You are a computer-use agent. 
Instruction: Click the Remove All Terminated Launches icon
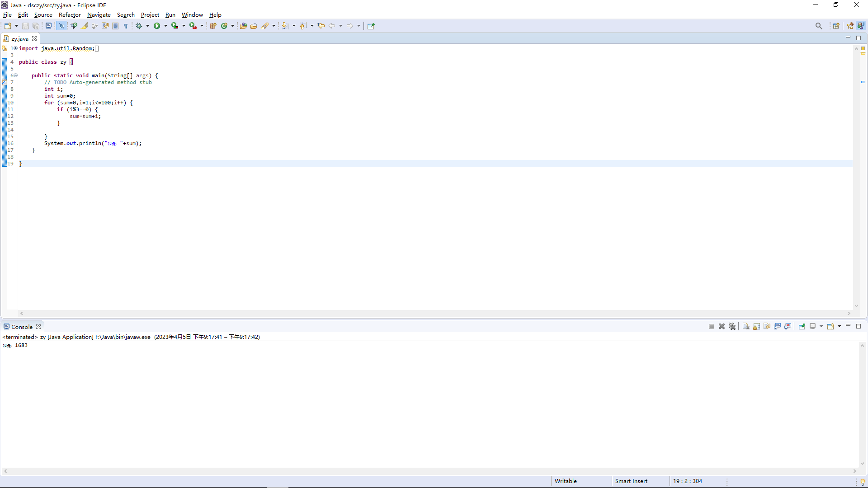[732, 326]
